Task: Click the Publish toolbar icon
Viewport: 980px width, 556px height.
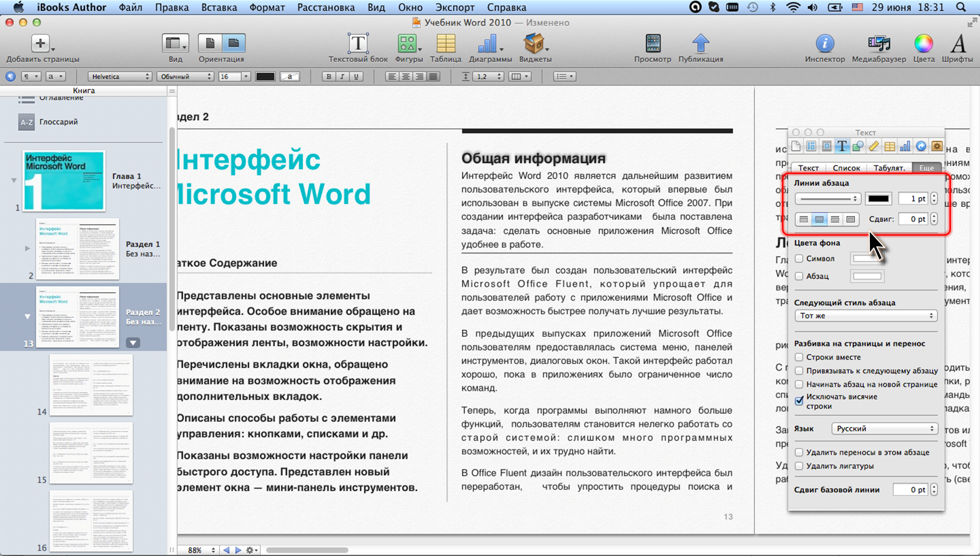Action: pos(700,44)
